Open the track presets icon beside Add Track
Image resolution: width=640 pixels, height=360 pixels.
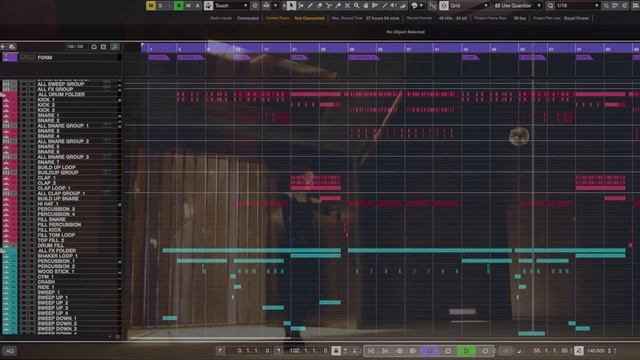[12, 47]
